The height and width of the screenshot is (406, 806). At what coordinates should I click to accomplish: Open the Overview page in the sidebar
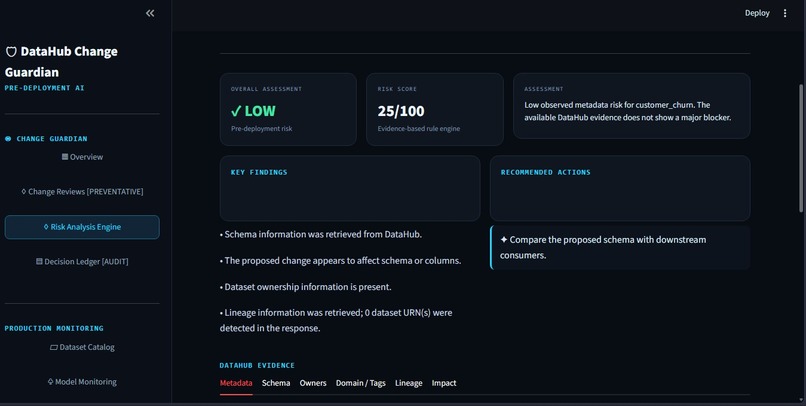coord(82,157)
